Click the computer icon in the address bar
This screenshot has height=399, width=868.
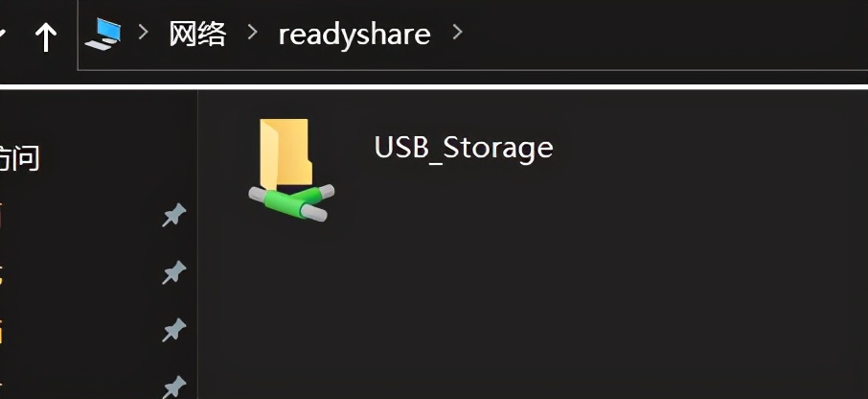[103, 34]
